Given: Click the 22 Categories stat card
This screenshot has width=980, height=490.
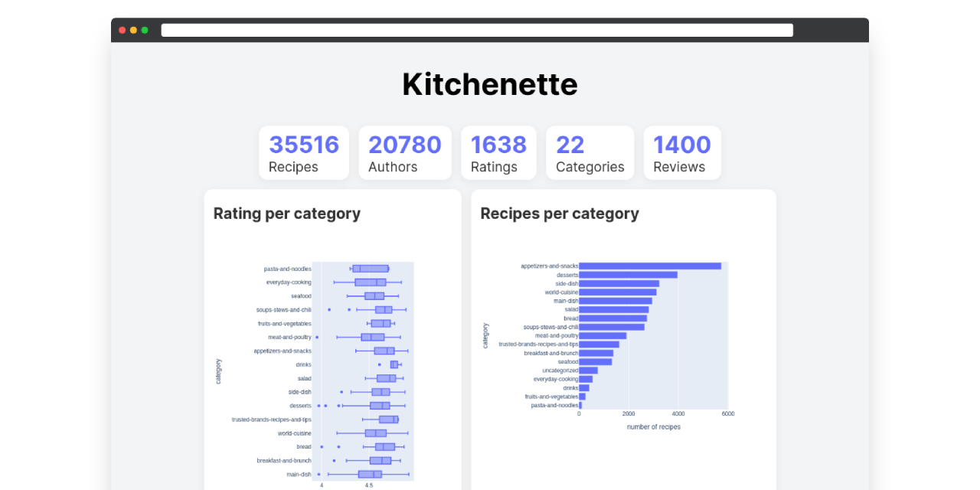Looking at the screenshot, I should [590, 152].
